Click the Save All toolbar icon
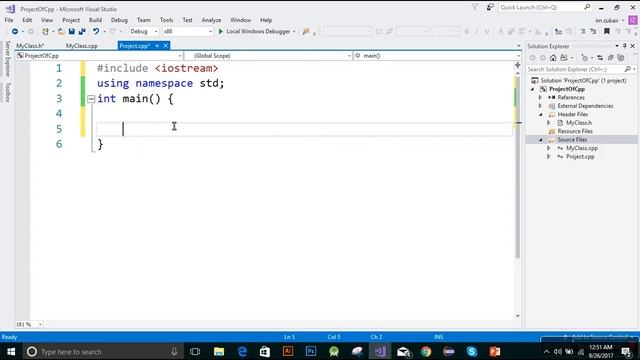Image resolution: width=640 pixels, height=360 pixels. (x=82, y=31)
